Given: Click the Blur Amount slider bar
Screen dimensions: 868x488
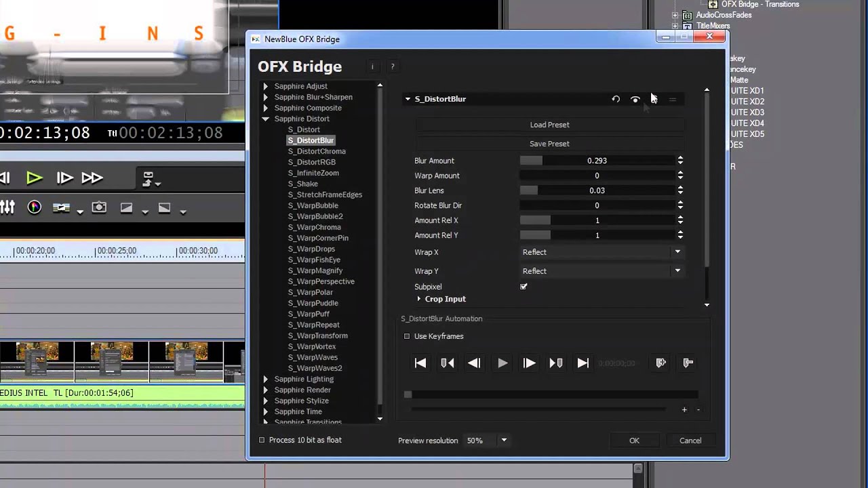Looking at the screenshot, I should [x=597, y=161].
